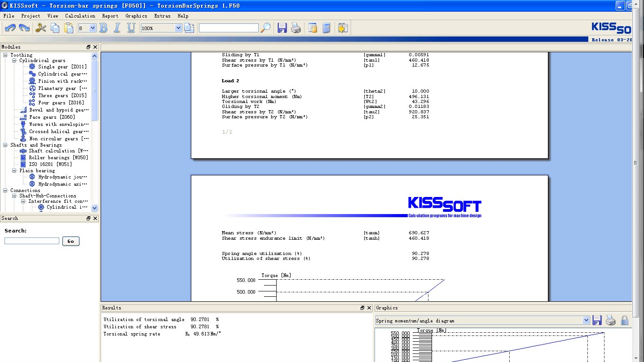Toggle Bold formatting button
This screenshot has width=644, height=362.
[x=103, y=28]
